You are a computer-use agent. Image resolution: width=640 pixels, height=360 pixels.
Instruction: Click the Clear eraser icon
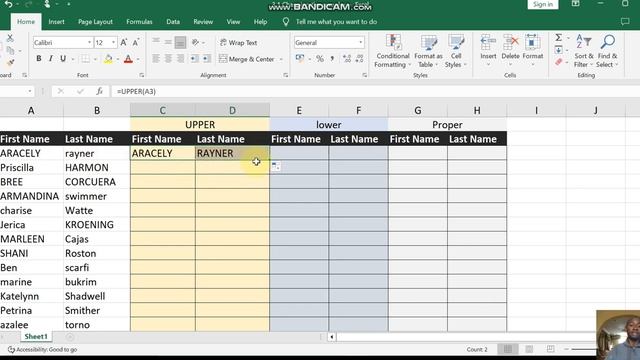point(558,62)
